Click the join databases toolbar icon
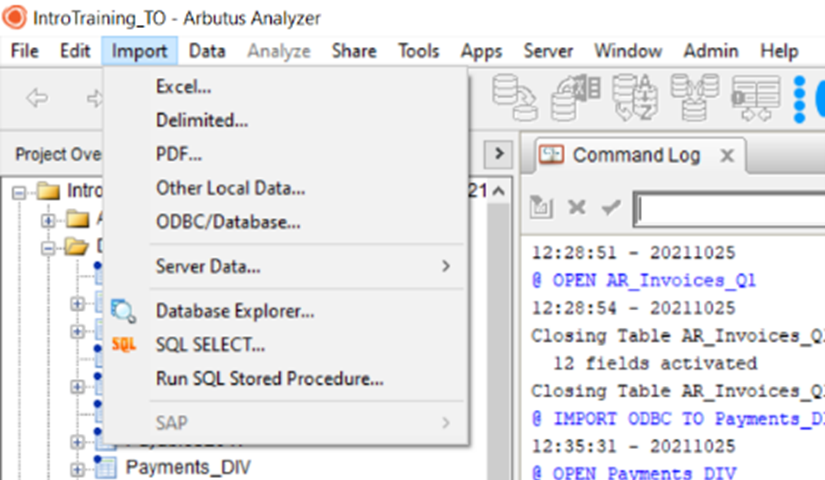The height and width of the screenshot is (480, 825). coord(695,98)
